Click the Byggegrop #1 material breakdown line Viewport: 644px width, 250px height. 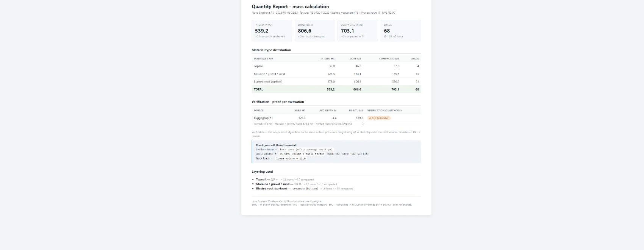click(x=303, y=124)
